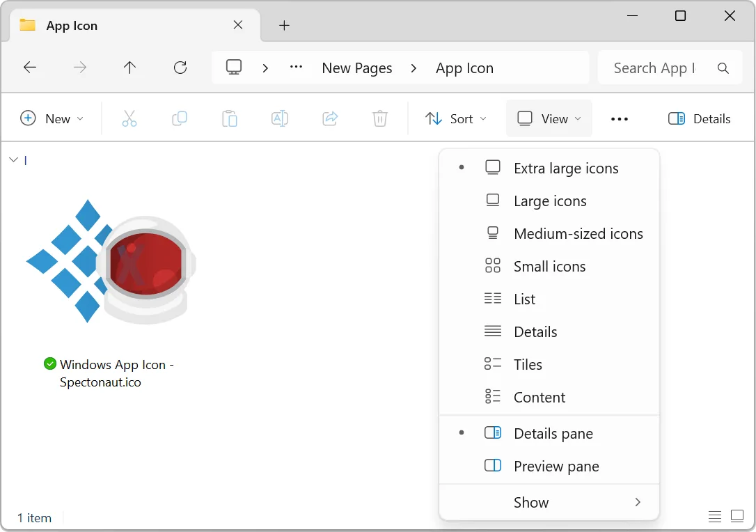Viewport: 756px width, 532px height.
Task: Select Medium-sized icons menu entry
Action: point(578,234)
